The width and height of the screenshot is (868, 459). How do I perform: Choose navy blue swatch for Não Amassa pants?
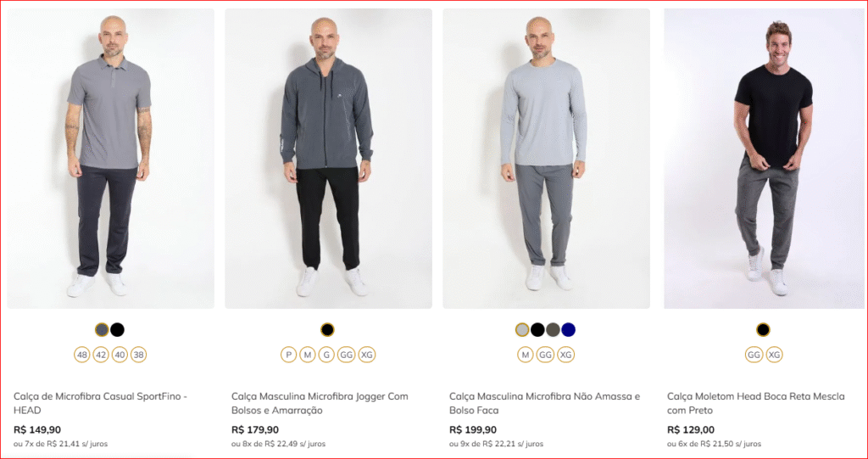[569, 330]
